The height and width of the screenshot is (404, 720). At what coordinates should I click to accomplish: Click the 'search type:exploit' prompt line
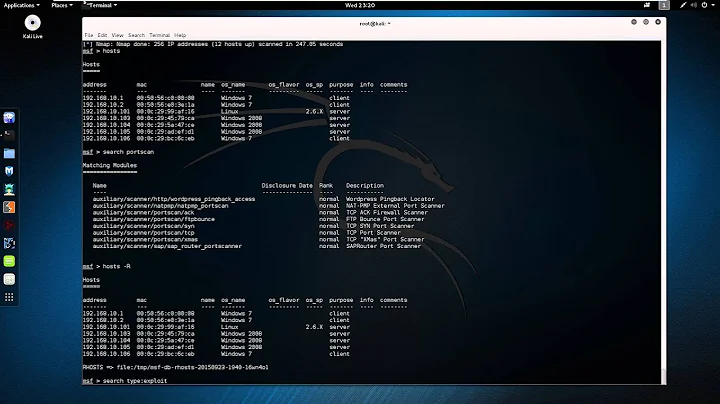[x=125, y=381]
